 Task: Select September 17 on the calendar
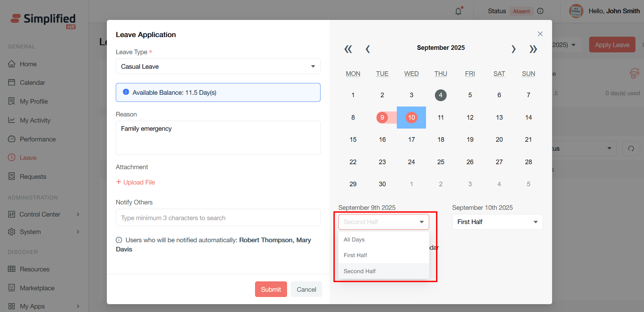point(411,140)
